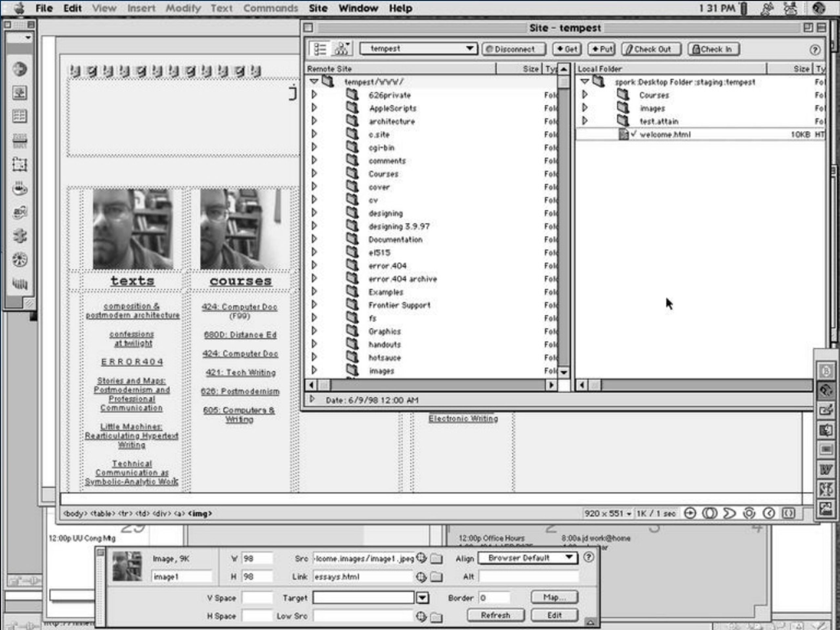Select the Plugin puzzle-piece object
The image size is (840, 630).
click(x=20, y=236)
